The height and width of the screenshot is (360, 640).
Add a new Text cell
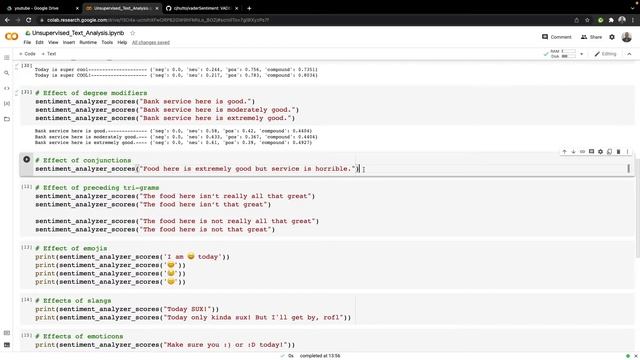click(49, 54)
